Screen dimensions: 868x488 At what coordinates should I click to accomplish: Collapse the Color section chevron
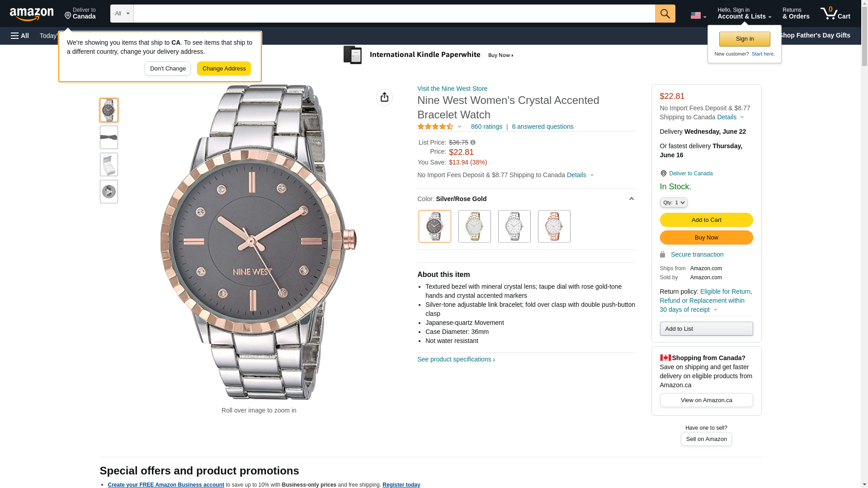[632, 199]
